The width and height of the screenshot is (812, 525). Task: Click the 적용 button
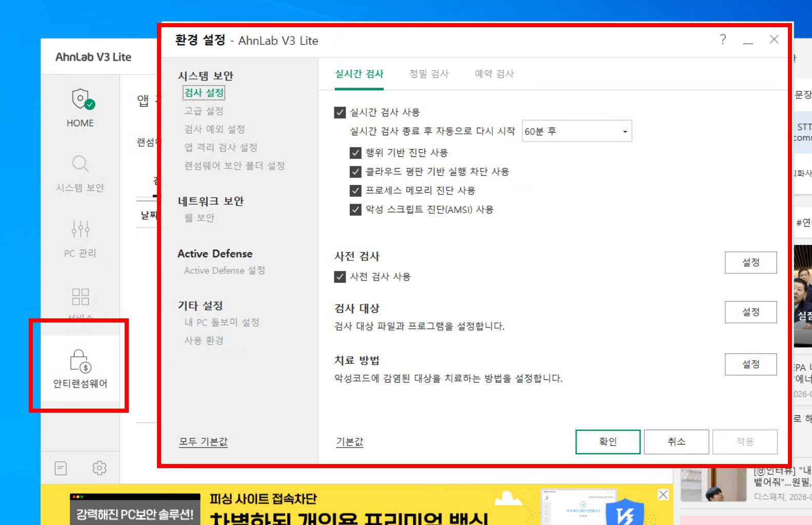point(745,442)
